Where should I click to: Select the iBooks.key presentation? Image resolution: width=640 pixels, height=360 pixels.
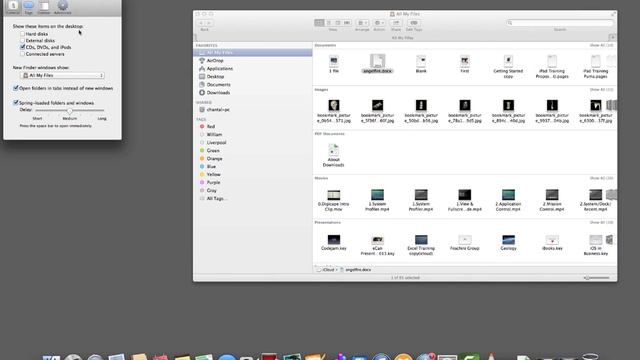pyautogui.click(x=552, y=242)
